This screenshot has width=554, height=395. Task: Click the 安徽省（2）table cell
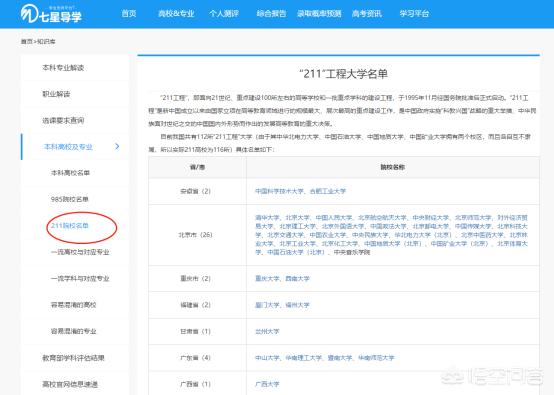pos(197,191)
